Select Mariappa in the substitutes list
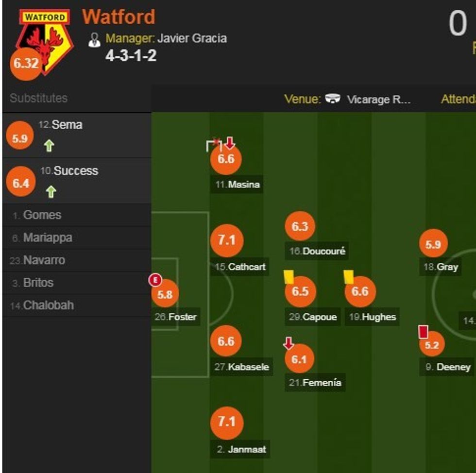The width and height of the screenshot is (476, 473). (48, 238)
